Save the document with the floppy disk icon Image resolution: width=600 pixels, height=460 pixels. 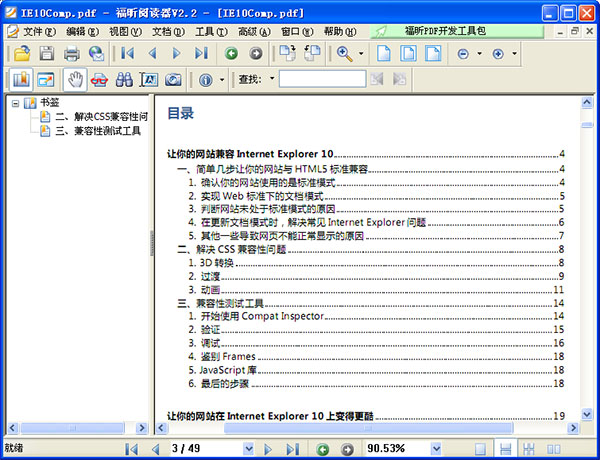47,53
